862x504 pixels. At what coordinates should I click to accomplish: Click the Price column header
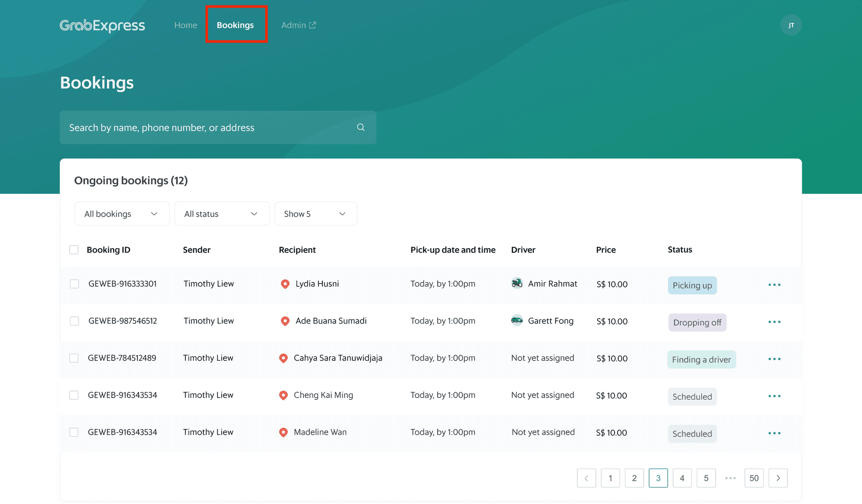(x=606, y=250)
